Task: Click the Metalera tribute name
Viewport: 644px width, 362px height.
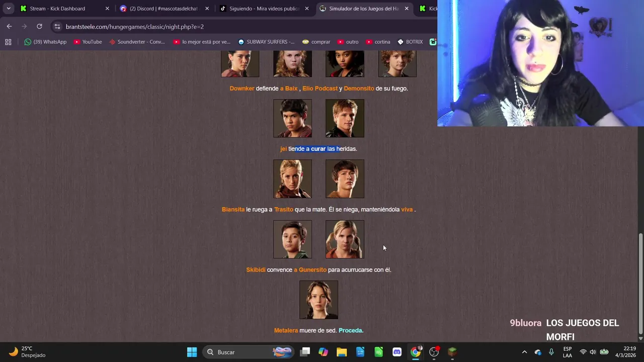Action: pyautogui.click(x=286, y=330)
